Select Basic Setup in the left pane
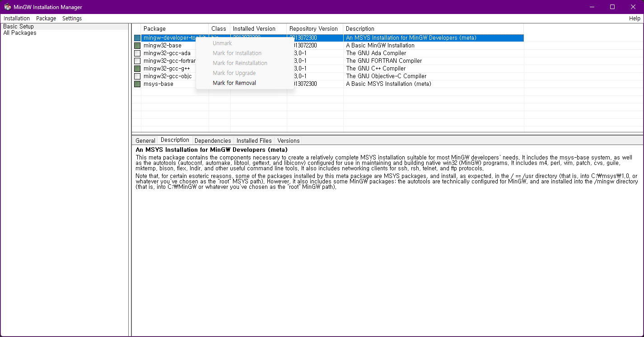This screenshot has height=337, width=644. [x=19, y=27]
